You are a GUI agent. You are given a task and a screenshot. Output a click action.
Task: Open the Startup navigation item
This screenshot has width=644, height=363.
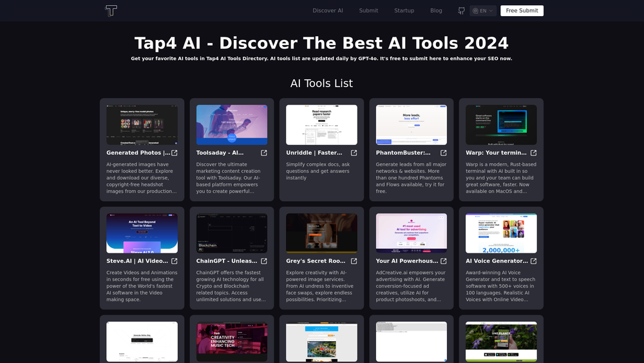click(x=404, y=11)
